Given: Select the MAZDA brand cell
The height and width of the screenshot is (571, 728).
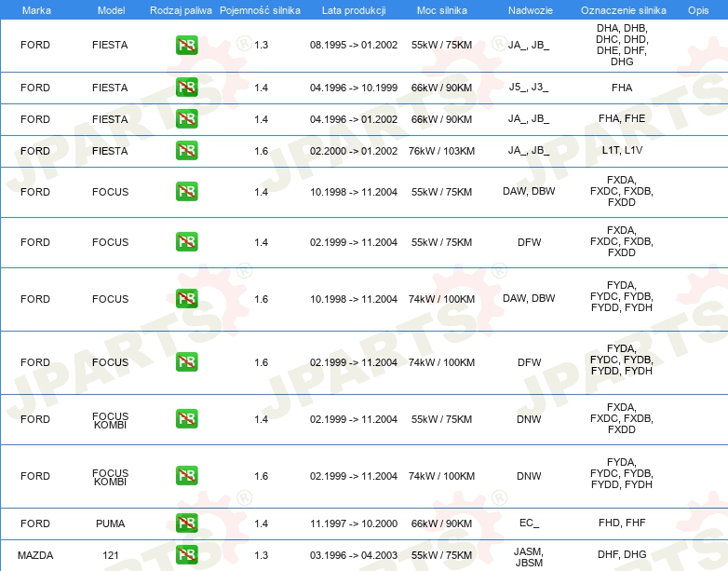Looking at the screenshot, I should tap(35, 555).
